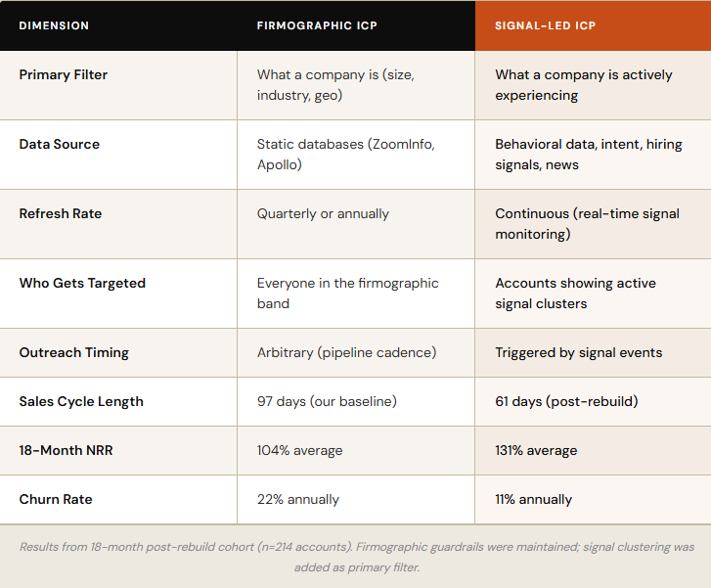Click the Quarterly or annually cell
The height and width of the screenshot is (588, 711).
click(x=323, y=213)
